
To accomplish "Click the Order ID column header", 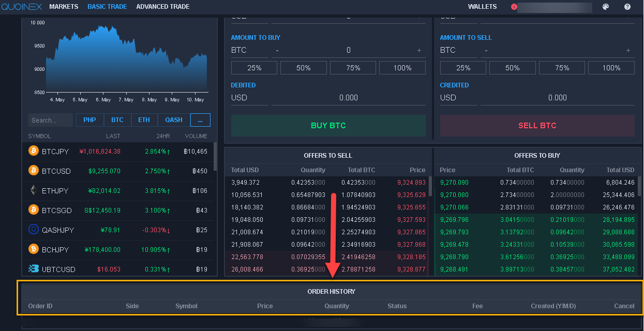I will pyautogui.click(x=40, y=306).
